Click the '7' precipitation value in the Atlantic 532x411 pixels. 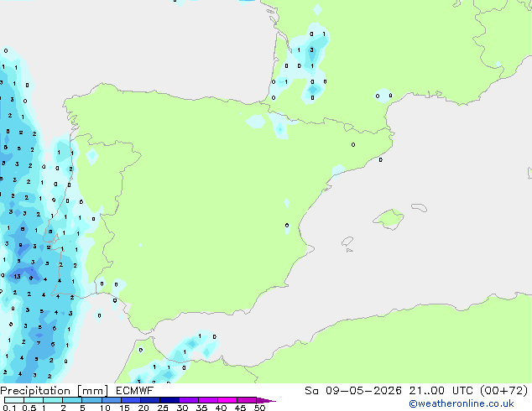[x=39, y=343]
